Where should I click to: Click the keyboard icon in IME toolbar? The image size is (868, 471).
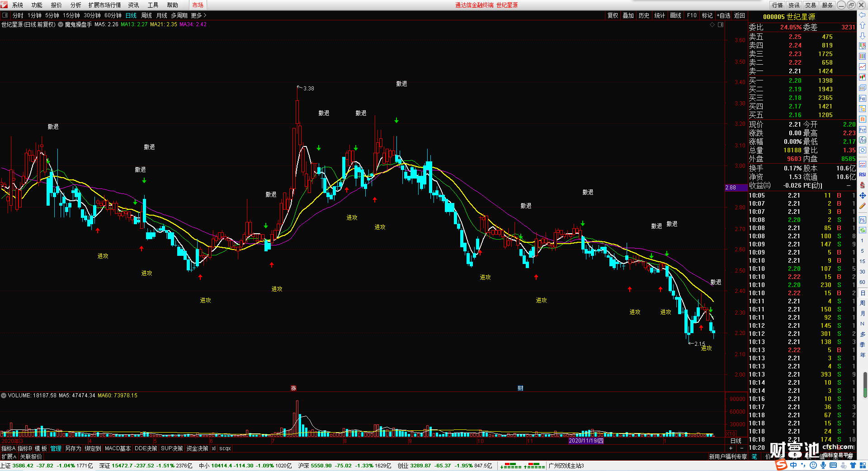coord(833,465)
